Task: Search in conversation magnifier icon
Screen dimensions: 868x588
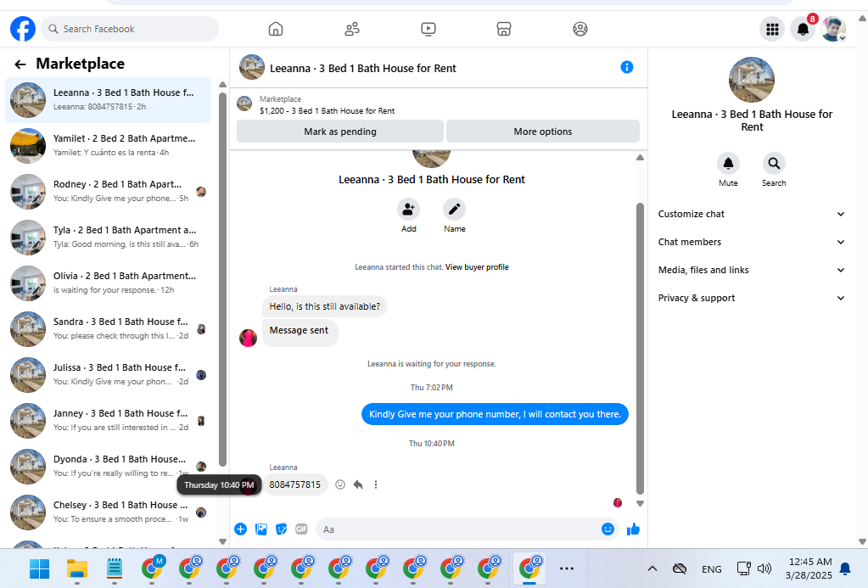Action: pos(774,163)
